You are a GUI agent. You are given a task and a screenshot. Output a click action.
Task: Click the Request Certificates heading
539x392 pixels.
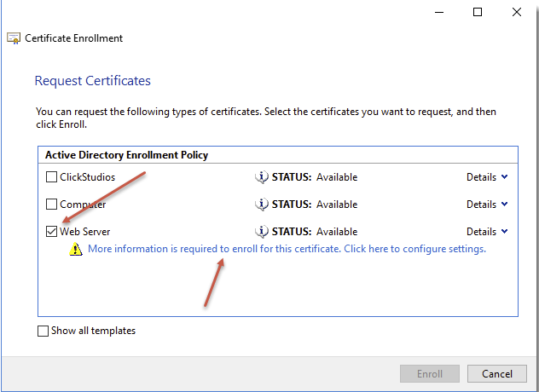click(x=93, y=81)
